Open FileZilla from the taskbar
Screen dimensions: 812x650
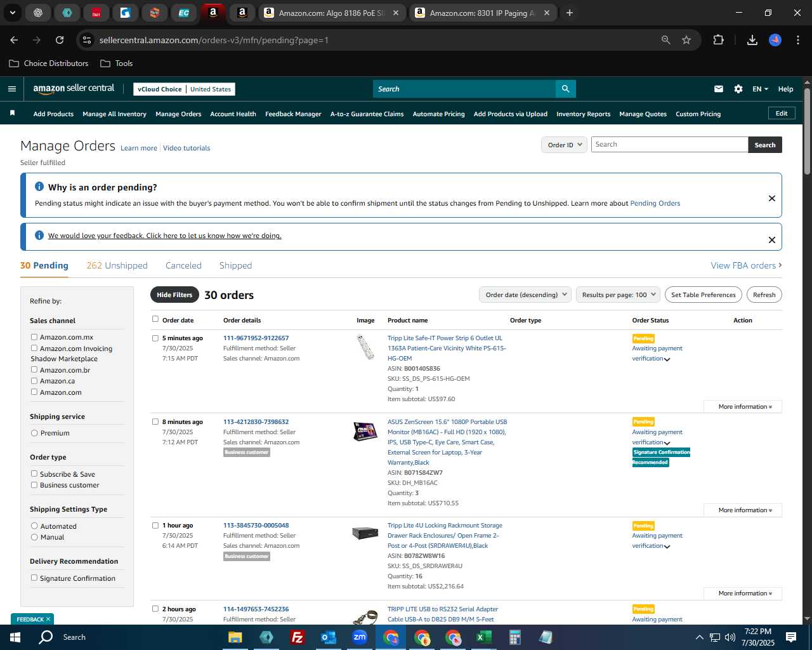(x=297, y=637)
